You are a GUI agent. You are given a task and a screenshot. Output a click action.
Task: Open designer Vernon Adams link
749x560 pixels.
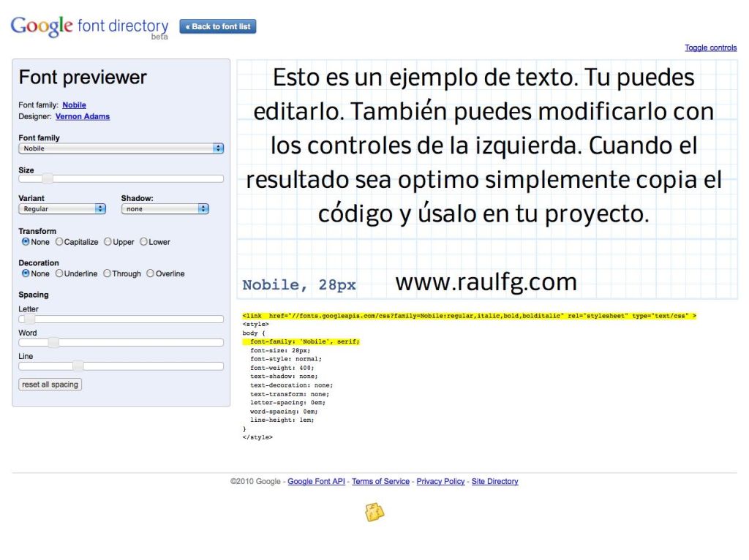[83, 116]
